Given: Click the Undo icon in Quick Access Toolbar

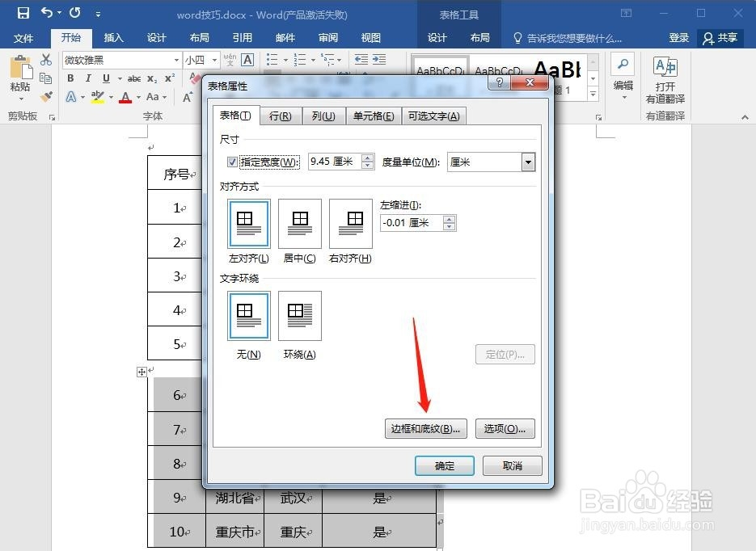Looking at the screenshot, I should [46, 13].
